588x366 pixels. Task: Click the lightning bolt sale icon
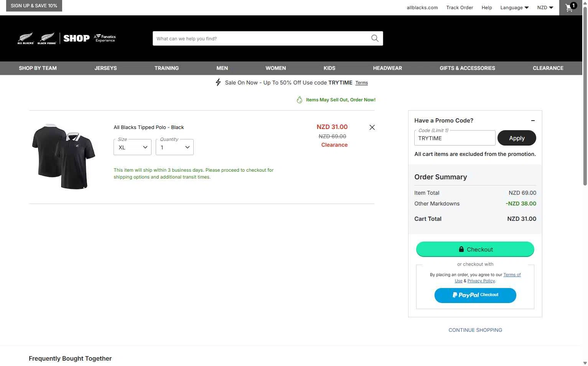point(218,82)
